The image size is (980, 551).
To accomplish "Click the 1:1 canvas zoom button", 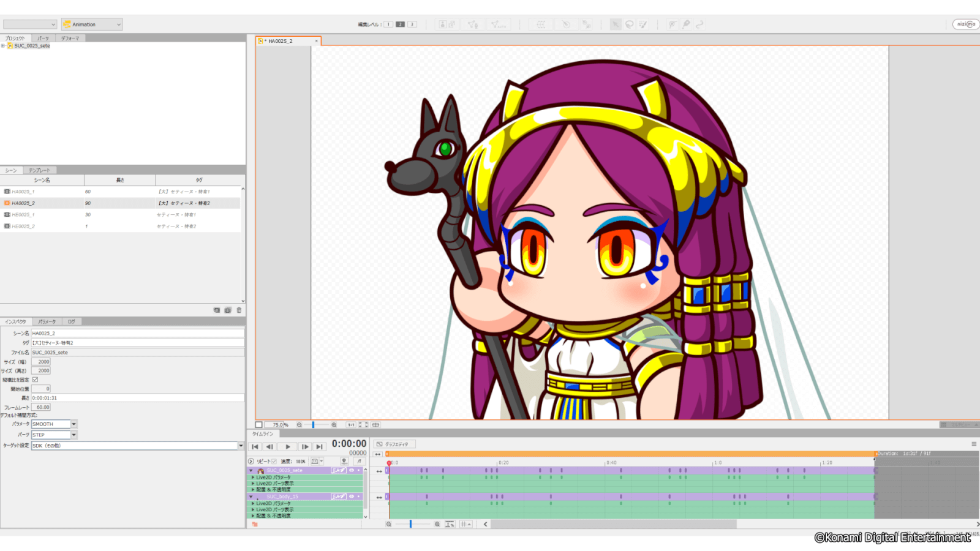I will pyautogui.click(x=351, y=425).
